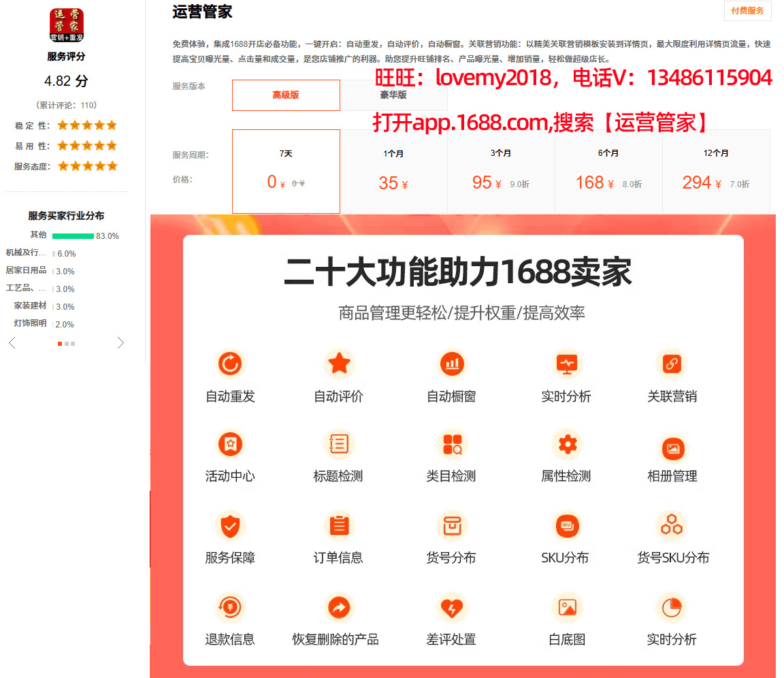Click the 自动橱窗 bar-chart icon

tap(452, 364)
